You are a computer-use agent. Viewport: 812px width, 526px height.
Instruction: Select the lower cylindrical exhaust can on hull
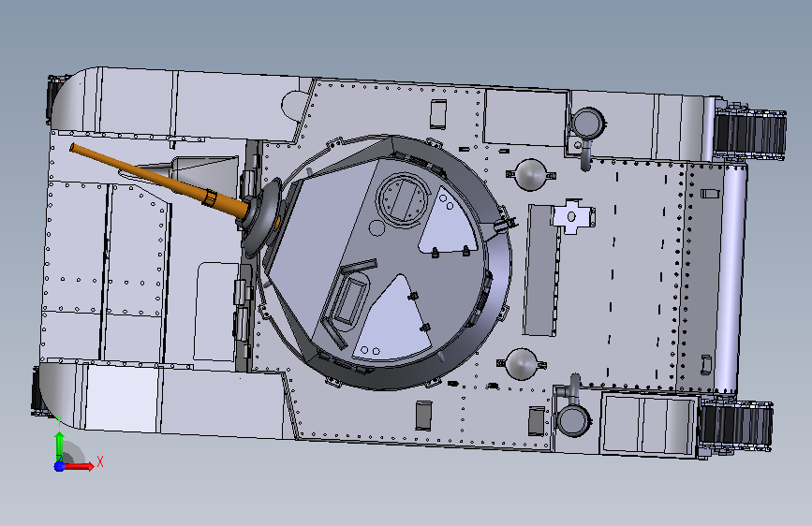coord(574,420)
